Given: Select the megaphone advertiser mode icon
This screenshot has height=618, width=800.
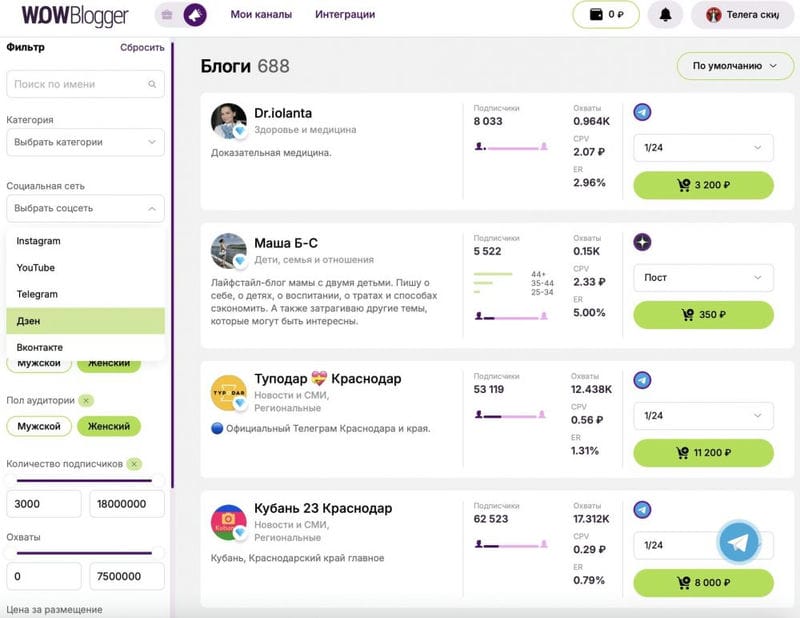Looking at the screenshot, I should [x=195, y=15].
